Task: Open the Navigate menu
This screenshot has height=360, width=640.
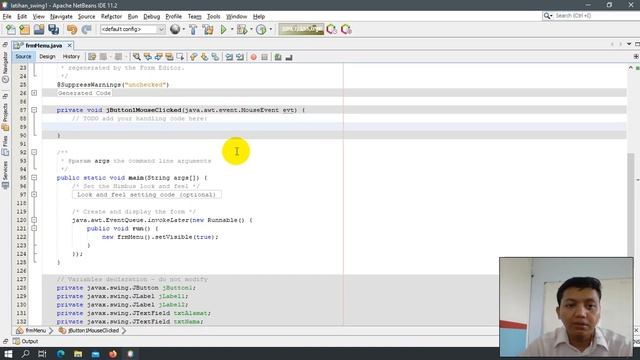Action: tap(61, 17)
